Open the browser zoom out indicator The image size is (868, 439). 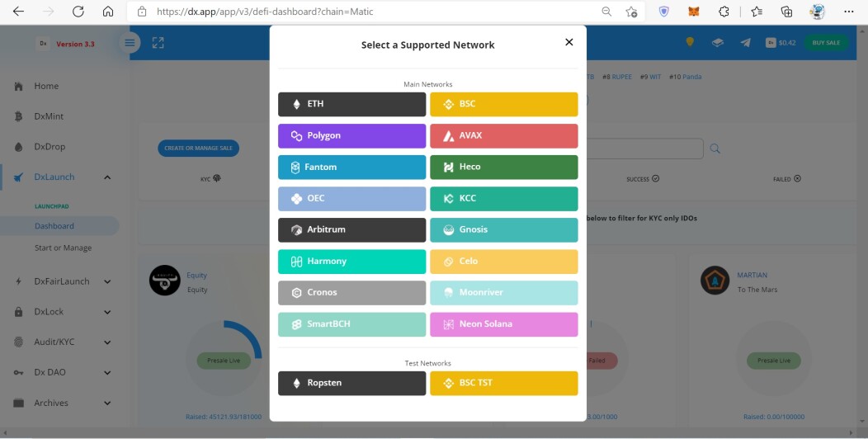606,12
